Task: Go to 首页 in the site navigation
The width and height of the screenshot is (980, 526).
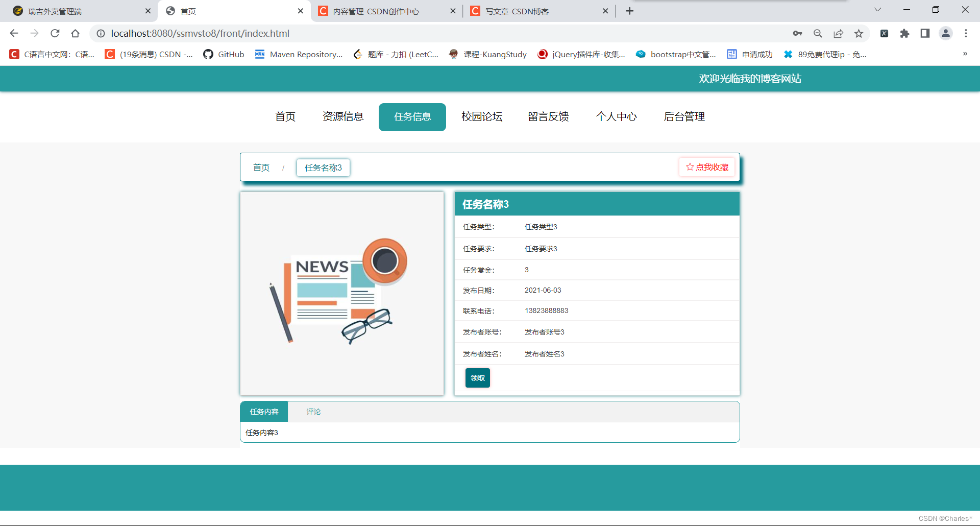Action: (x=285, y=117)
